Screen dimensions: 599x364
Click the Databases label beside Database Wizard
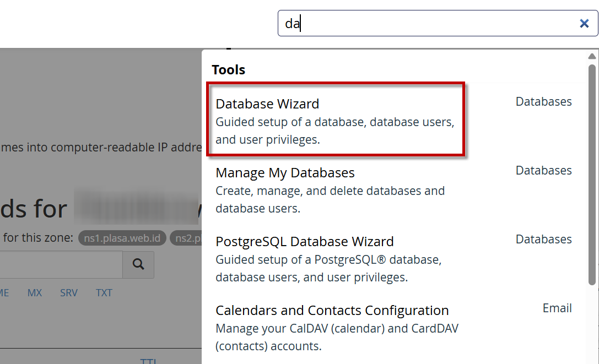543,102
